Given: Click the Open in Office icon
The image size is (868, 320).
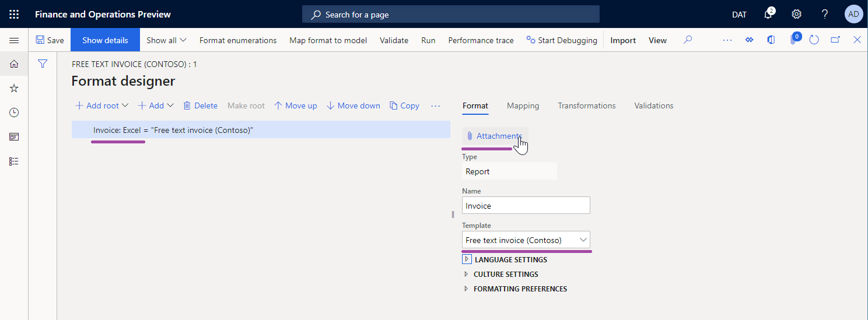Looking at the screenshot, I should [x=771, y=40].
